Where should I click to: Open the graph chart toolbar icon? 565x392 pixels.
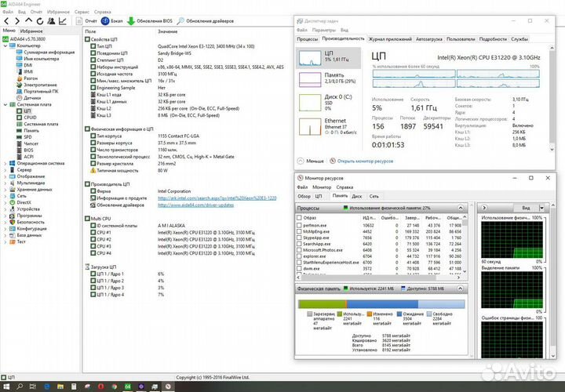tap(63, 21)
